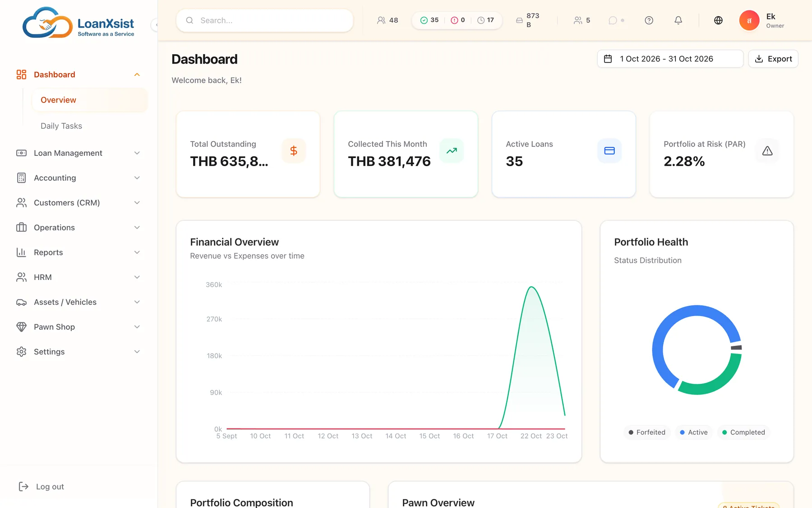Image resolution: width=812 pixels, height=508 pixels.
Task: Open the Total Outstanding card
Action: [x=248, y=154]
